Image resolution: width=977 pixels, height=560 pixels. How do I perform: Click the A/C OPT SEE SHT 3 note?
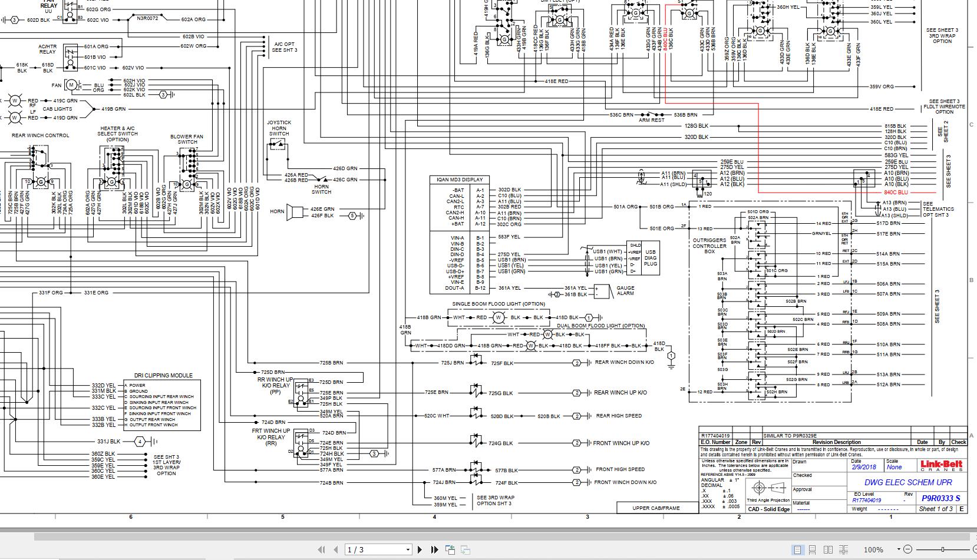tap(285, 47)
